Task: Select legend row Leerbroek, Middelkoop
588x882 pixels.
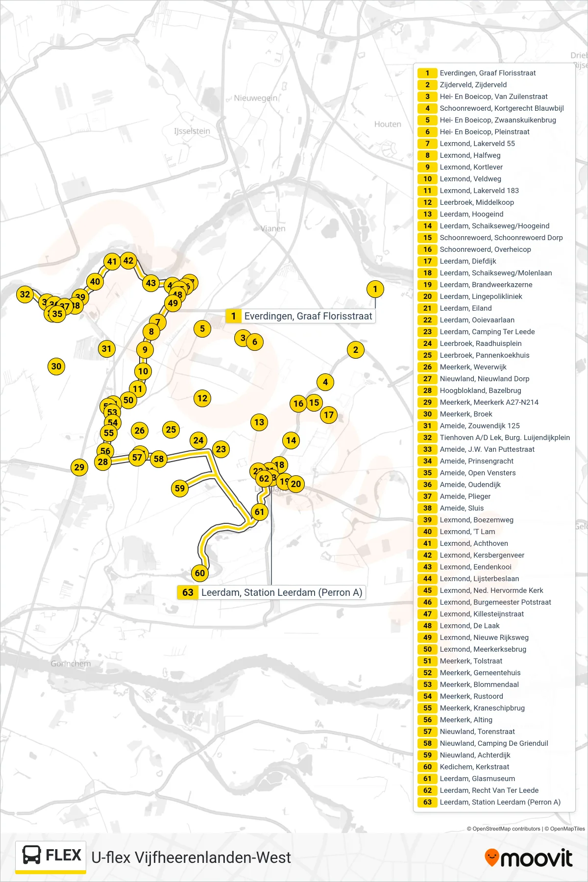Action: click(494, 202)
